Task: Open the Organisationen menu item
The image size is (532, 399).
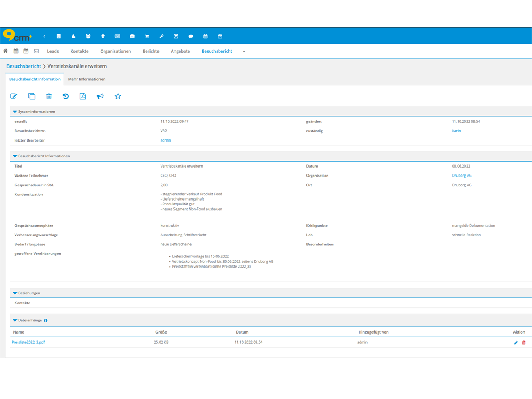Action: coord(115,51)
